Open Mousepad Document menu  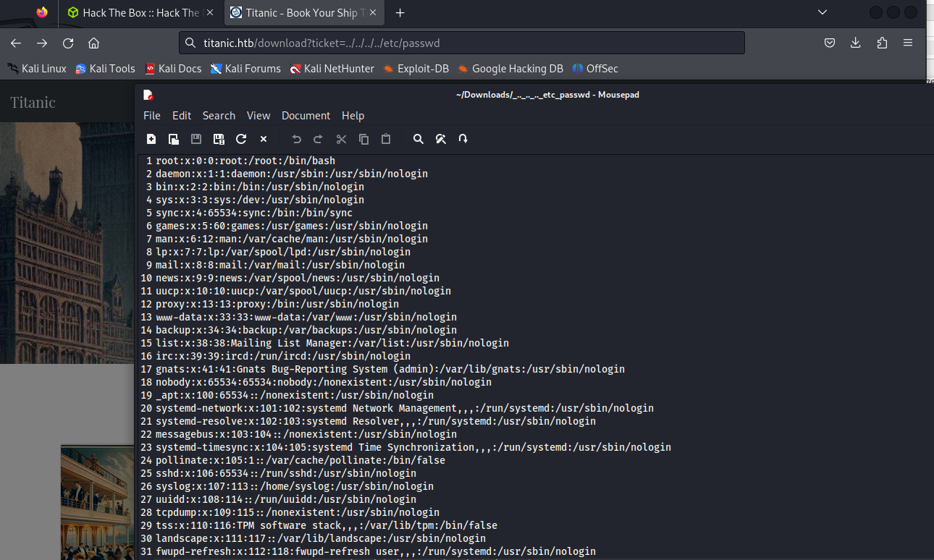click(306, 116)
